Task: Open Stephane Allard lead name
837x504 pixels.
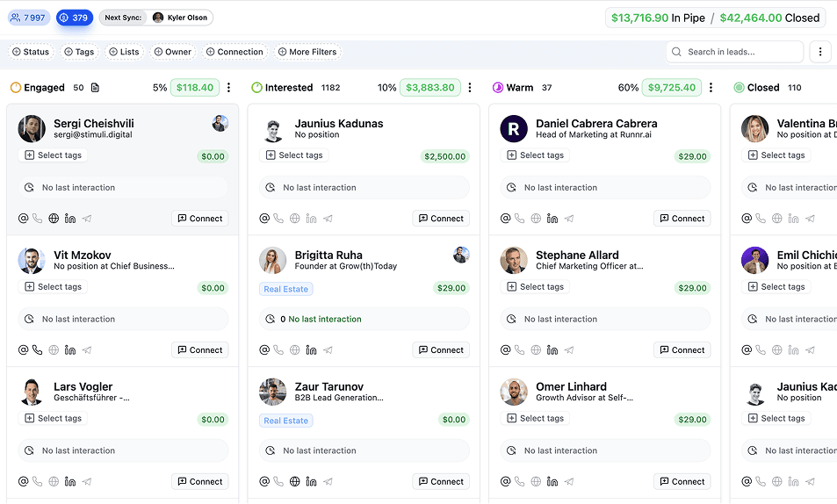Action: pos(577,256)
